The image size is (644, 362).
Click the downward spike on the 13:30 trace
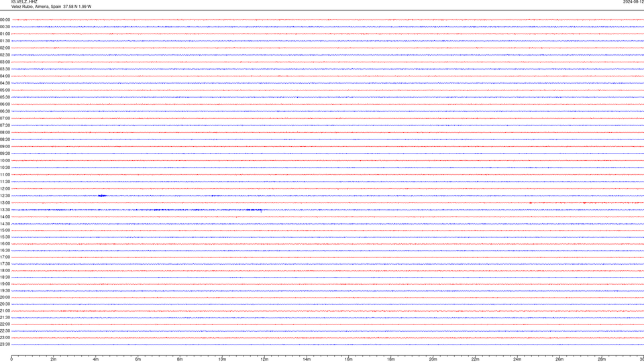tap(261, 211)
